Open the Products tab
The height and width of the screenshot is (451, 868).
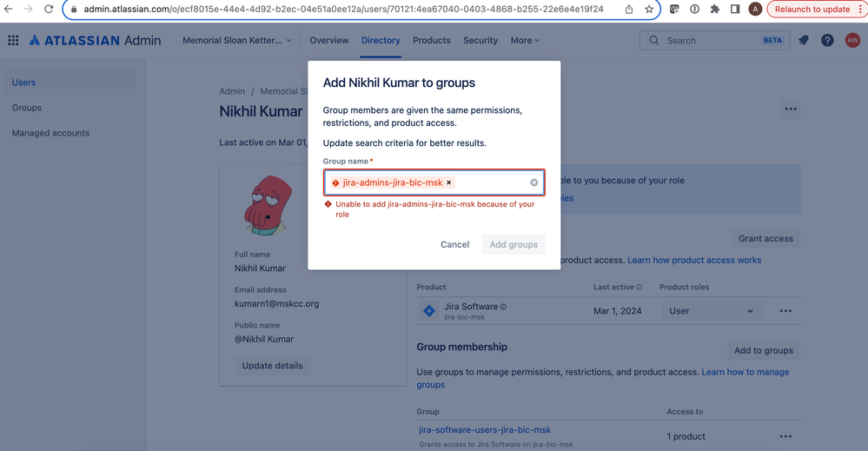(431, 40)
